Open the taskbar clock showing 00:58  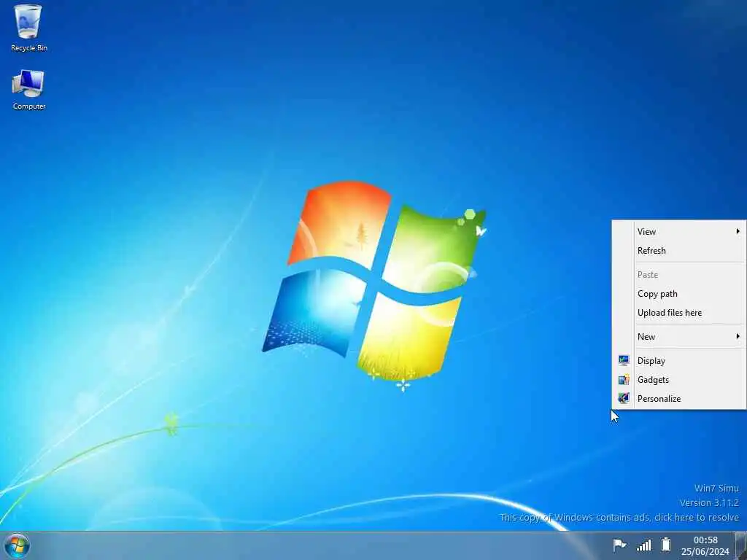tap(705, 540)
